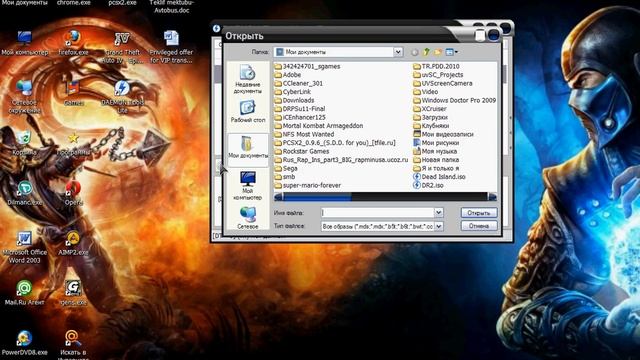Click the Dilmanc.exe desktop icon

24,193
